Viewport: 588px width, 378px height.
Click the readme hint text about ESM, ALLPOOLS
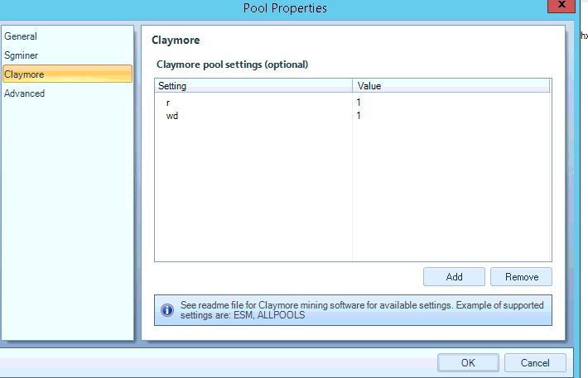(x=362, y=310)
